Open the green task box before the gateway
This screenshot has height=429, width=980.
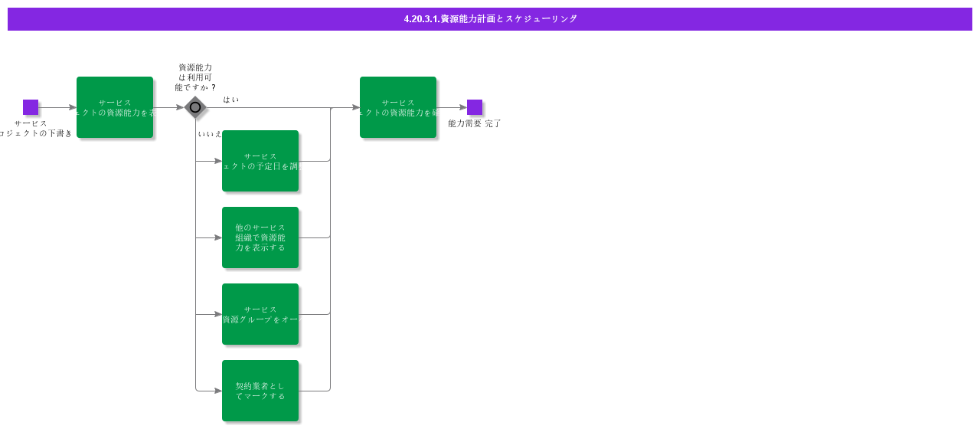[115, 107]
